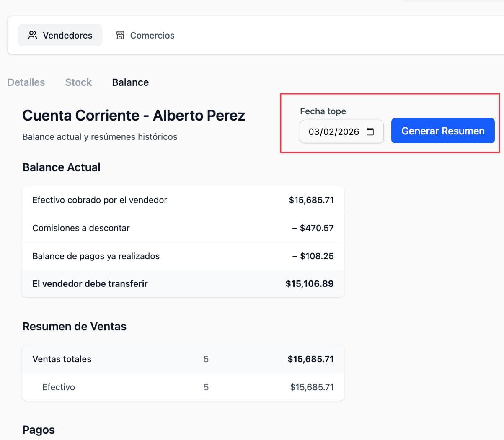
Task: Switch to the Comercios view
Action: click(145, 35)
